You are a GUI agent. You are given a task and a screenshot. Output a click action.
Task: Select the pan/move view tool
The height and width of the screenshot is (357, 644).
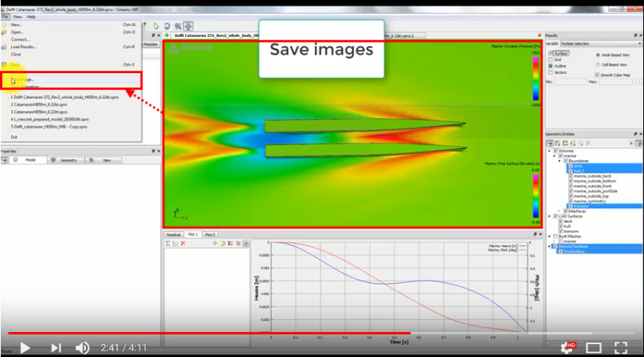tap(188, 27)
